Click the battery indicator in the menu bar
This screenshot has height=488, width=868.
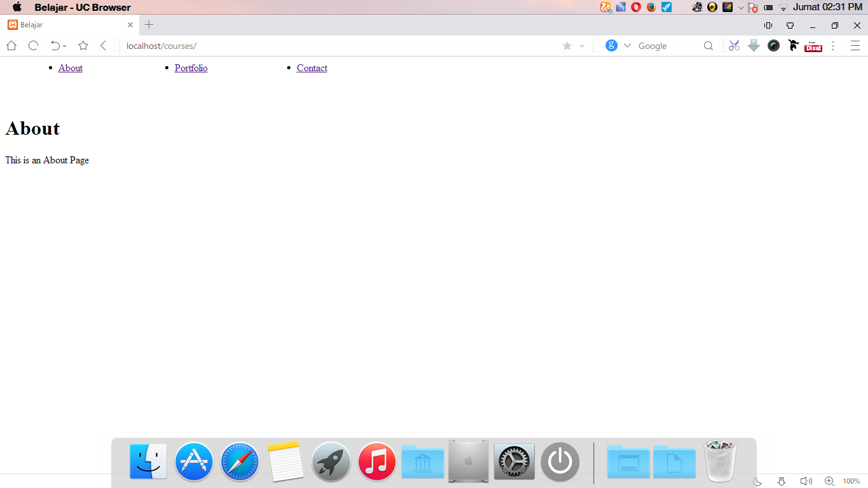point(768,7)
